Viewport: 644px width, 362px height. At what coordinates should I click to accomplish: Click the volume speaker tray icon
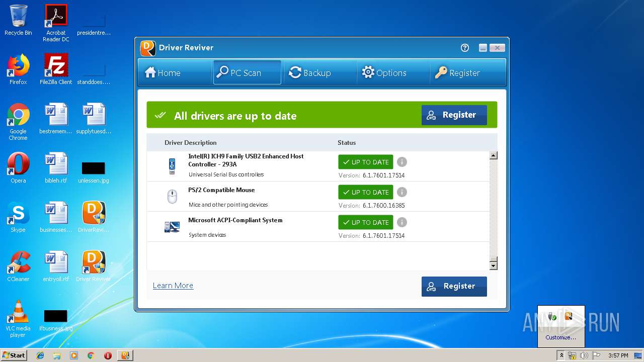pyautogui.click(x=584, y=355)
